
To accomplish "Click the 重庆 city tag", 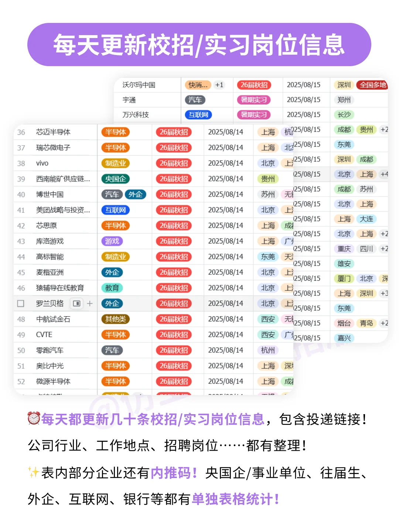I will tap(344, 249).
